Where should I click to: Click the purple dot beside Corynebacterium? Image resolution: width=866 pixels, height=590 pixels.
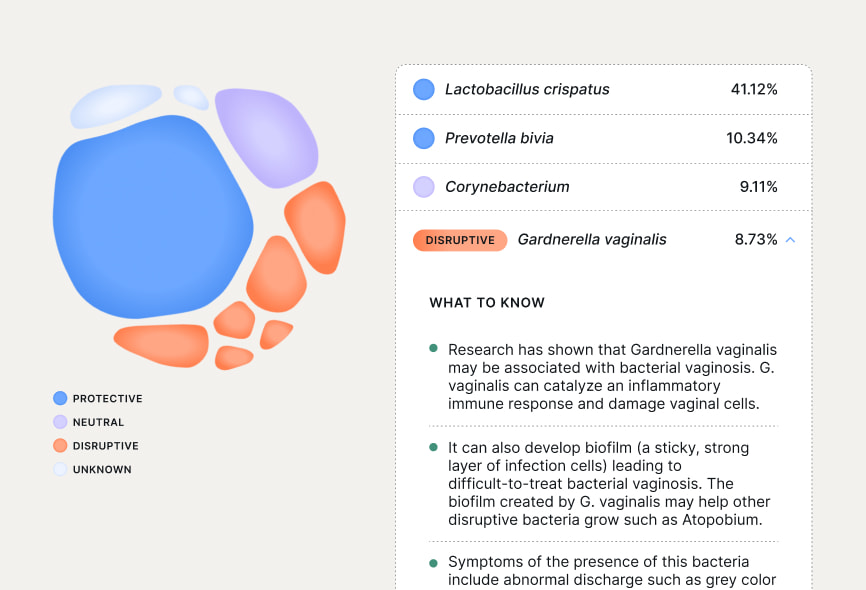(x=423, y=187)
